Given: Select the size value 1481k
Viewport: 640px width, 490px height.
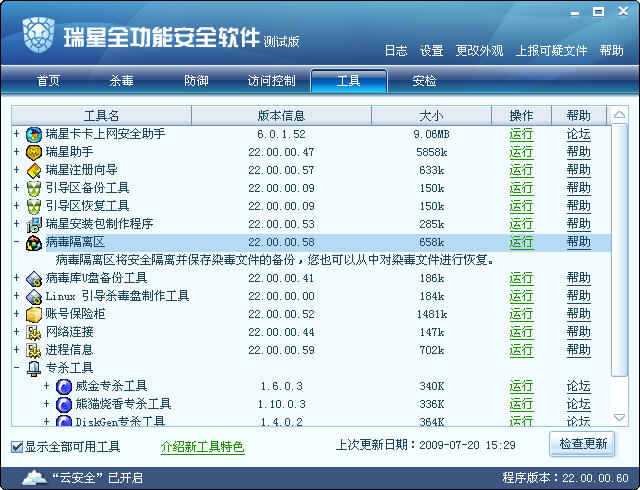Looking at the screenshot, I should point(432,314).
